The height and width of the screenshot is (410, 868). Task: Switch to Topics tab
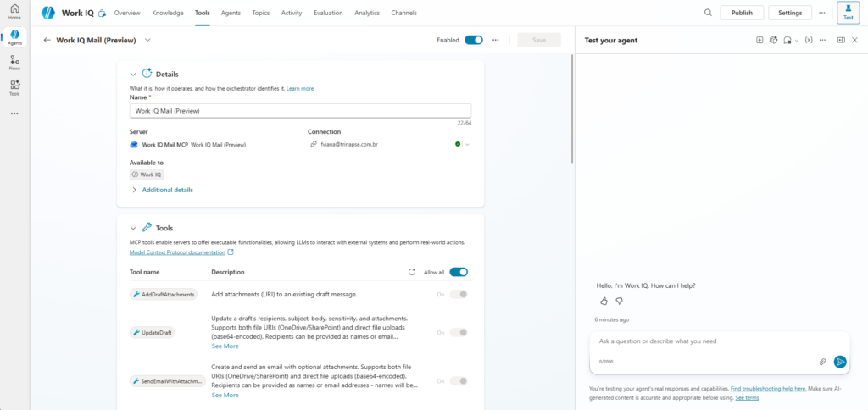tap(261, 13)
